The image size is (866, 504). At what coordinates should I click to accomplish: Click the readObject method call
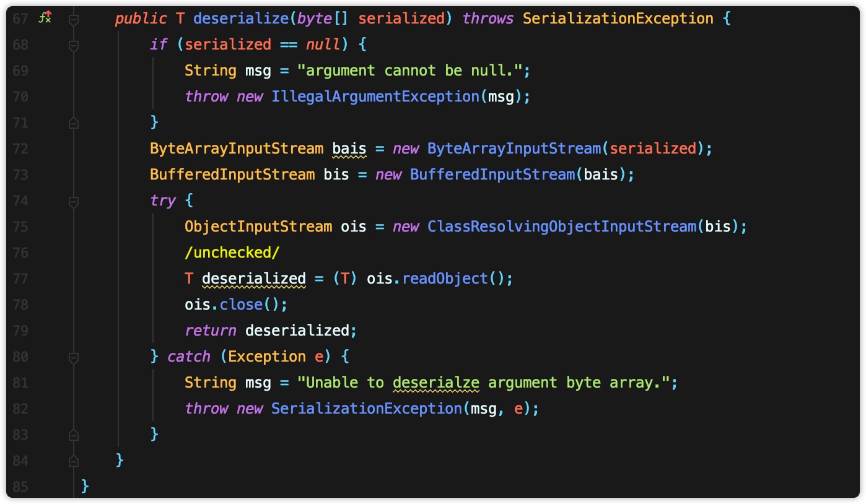coord(445,279)
